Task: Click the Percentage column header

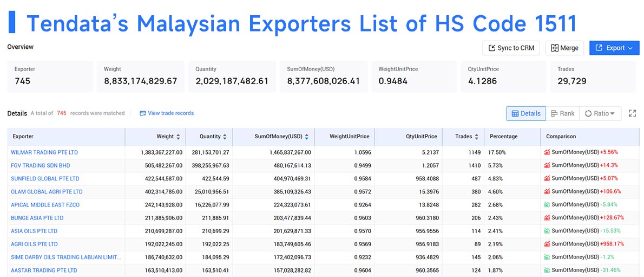Action: point(512,137)
